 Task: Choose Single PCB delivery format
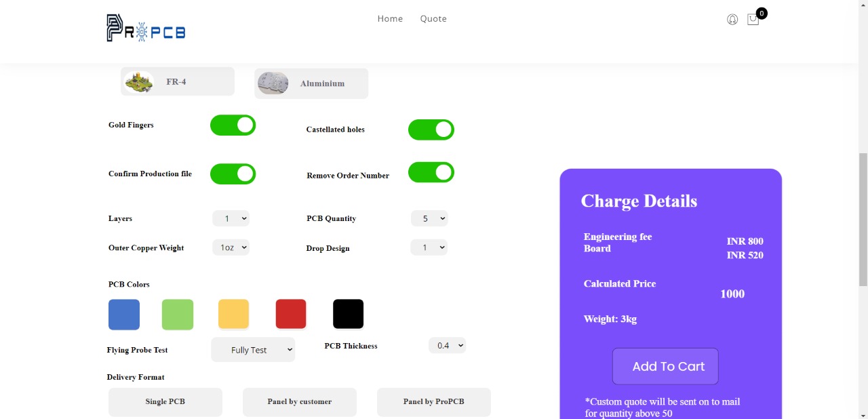pos(165,402)
